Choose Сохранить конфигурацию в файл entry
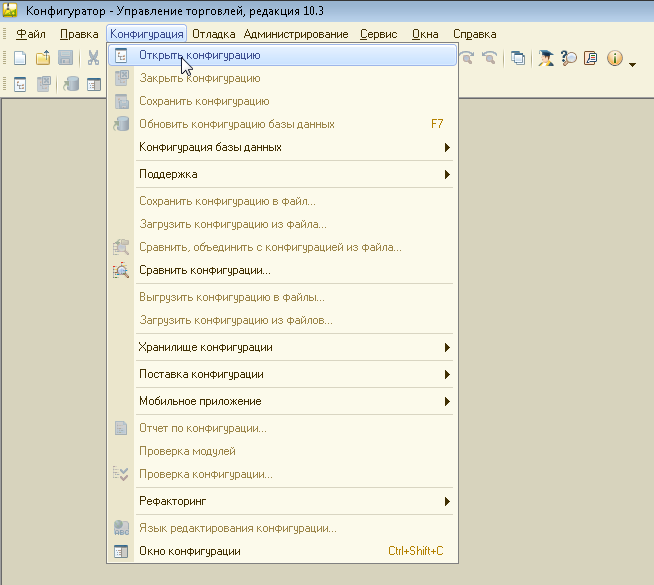Screen dimensions: 654x585 pos(282,201)
